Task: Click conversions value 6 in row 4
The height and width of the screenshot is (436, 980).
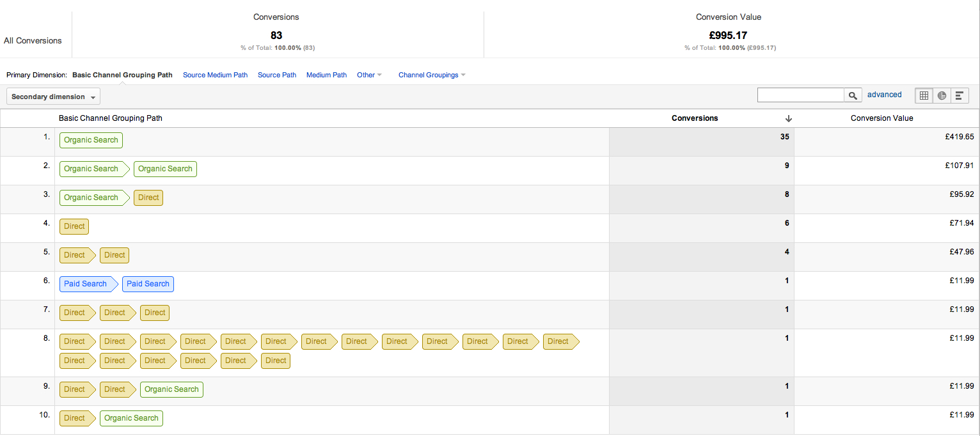Action: click(787, 223)
